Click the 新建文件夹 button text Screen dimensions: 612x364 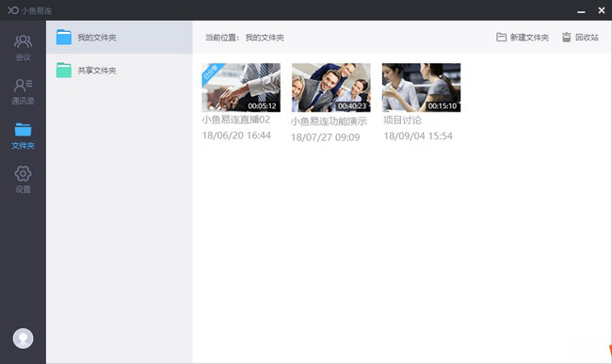tap(529, 38)
